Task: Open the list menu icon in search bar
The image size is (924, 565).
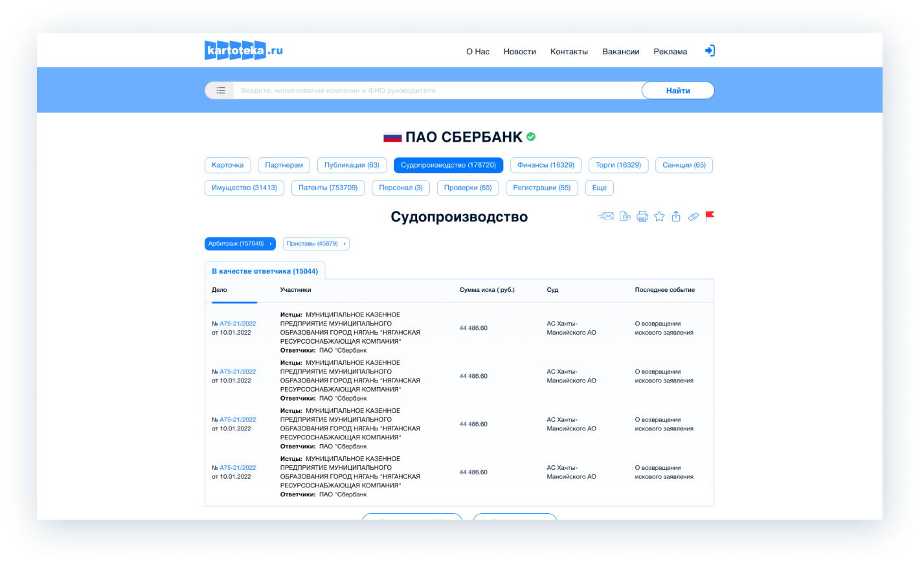Action: (221, 91)
